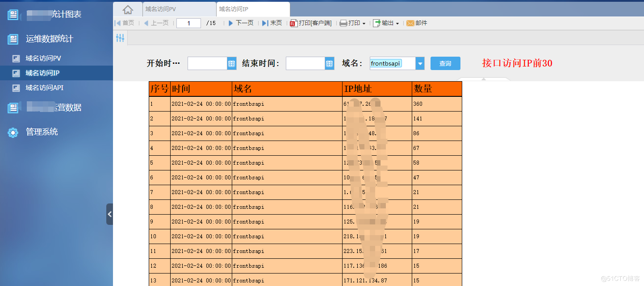Click the page number input field
The height and width of the screenshot is (286, 644).
tap(188, 23)
